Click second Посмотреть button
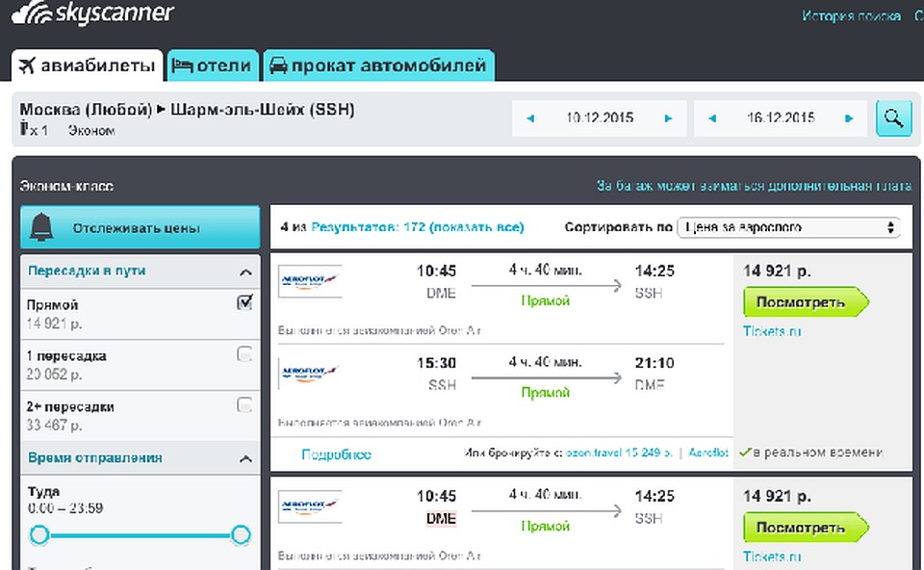Image resolution: width=924 pixels, height=570 pixels. (806, 527)
